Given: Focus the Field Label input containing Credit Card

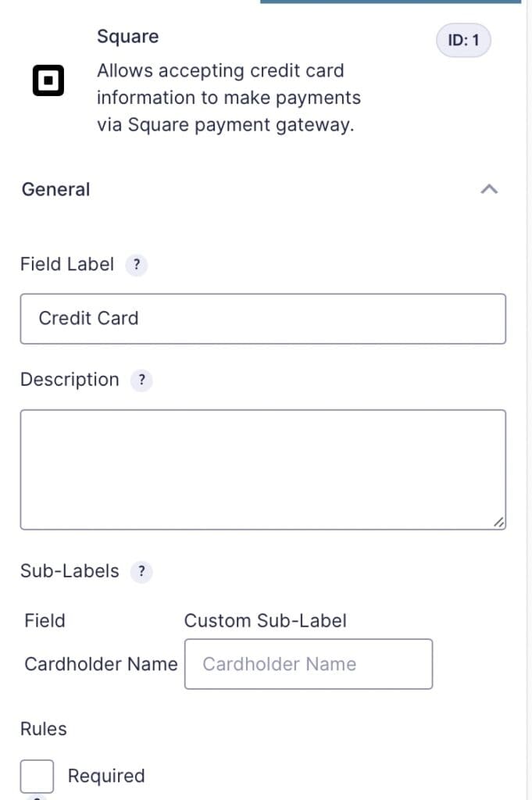Looking at the screenshot, I should coord(263,319).
